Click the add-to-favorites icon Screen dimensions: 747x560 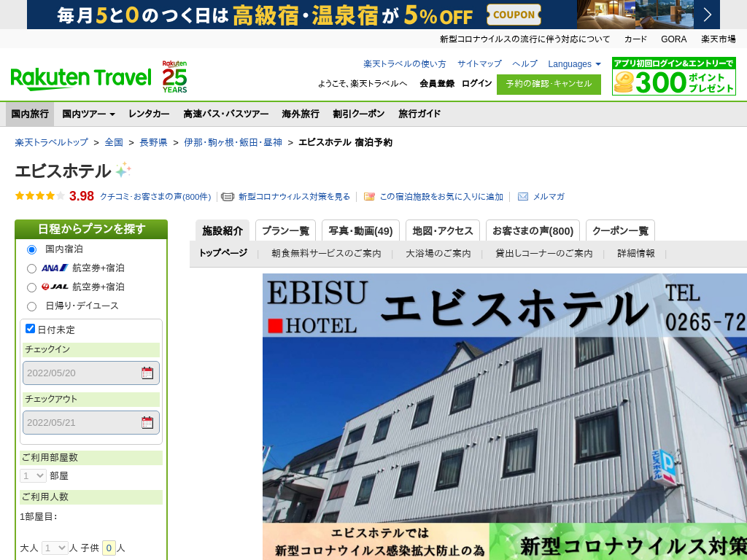369,197
